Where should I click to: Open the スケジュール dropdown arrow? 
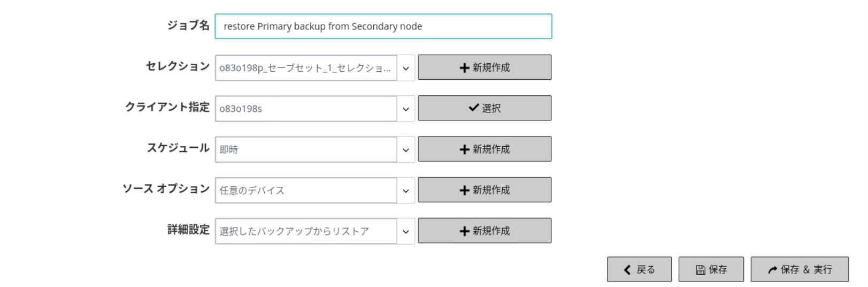406,149
